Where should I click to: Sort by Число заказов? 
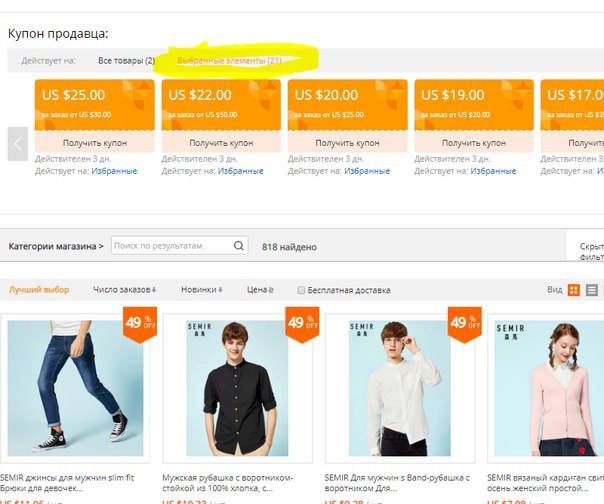pyautogui.click(x=124, y=290)
